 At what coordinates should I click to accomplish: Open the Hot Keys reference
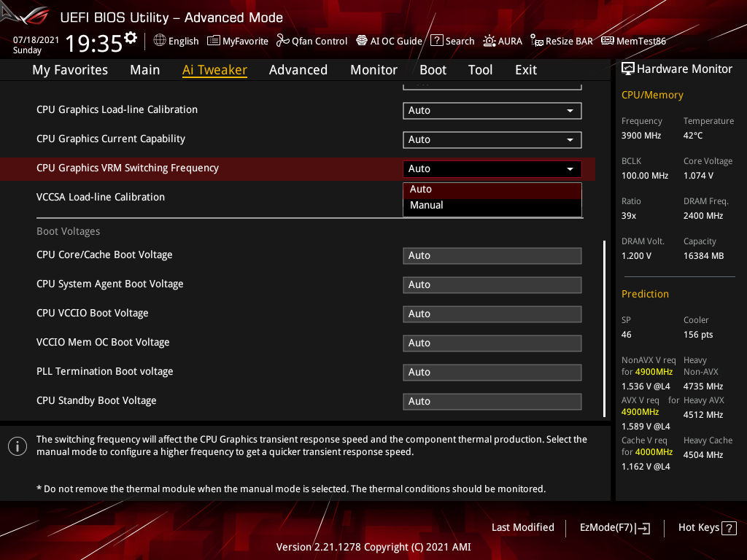coord(707,527)
